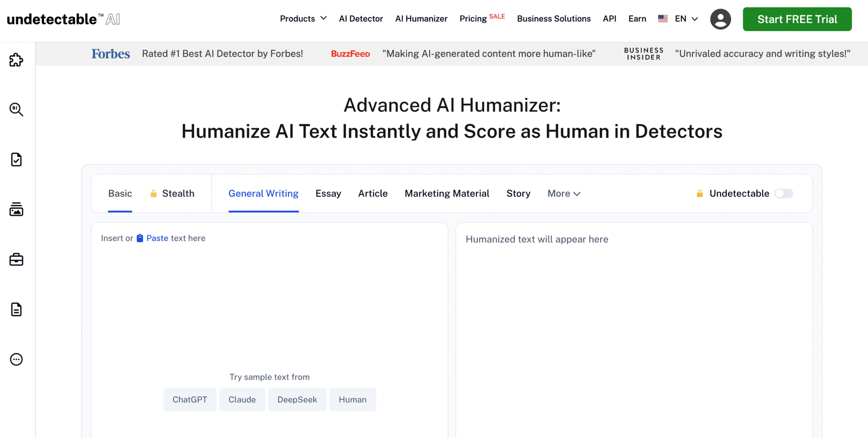Open the text document sidebar icon
The height and width of the screenshot is (438, 868).
(16, 310)
